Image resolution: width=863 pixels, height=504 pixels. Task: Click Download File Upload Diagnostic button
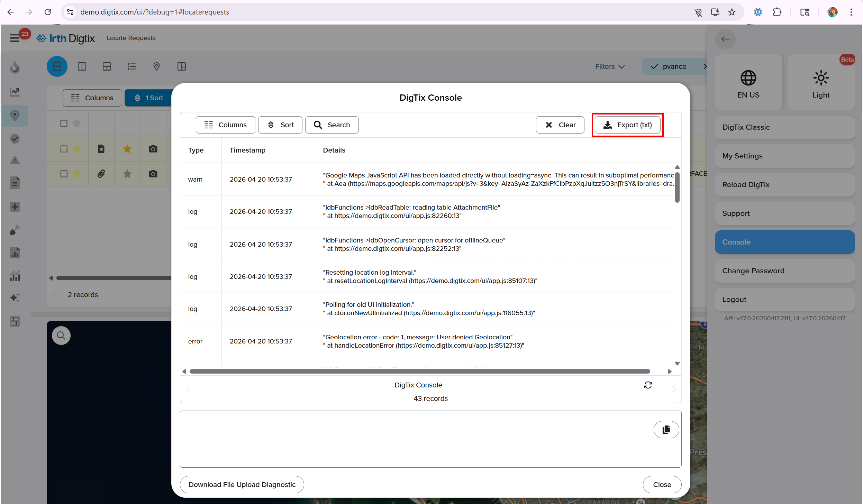point(242,484)
